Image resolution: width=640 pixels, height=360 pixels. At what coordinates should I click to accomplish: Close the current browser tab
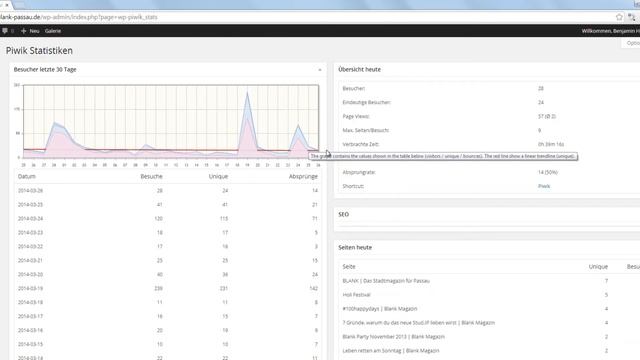[7, 5]
